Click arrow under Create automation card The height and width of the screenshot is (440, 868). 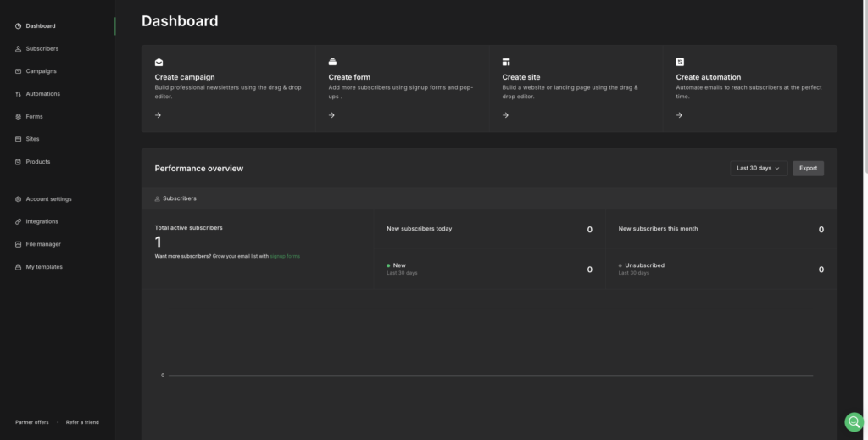click(x=679, y=115)
